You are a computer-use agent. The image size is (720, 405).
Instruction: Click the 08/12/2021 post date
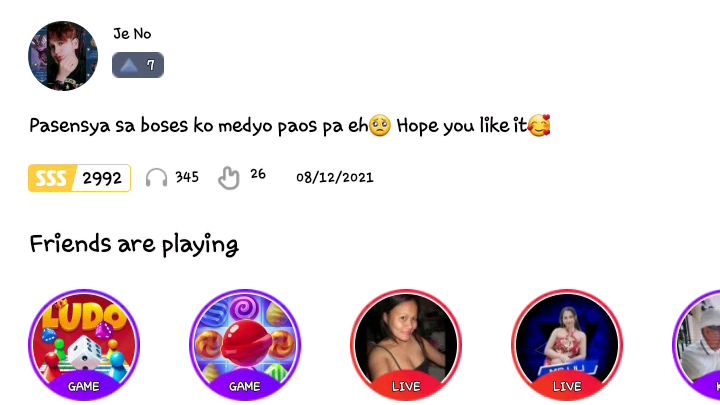[x=335, y=178]
